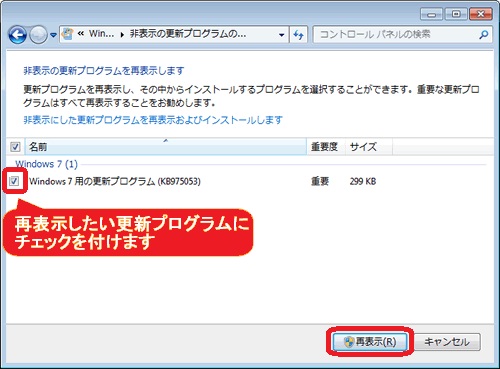Go back with the blue back arrow
Image resolution: width=500 pixels, height=369 pixels.
(17, 35)
